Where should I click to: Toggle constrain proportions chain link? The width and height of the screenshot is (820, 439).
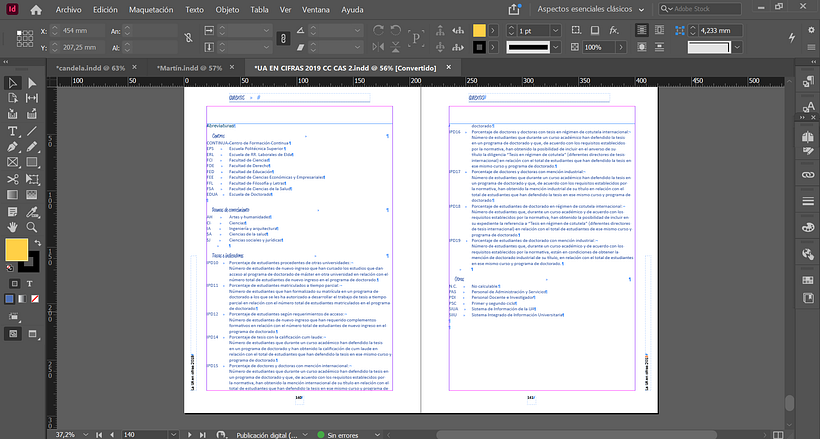283,38
